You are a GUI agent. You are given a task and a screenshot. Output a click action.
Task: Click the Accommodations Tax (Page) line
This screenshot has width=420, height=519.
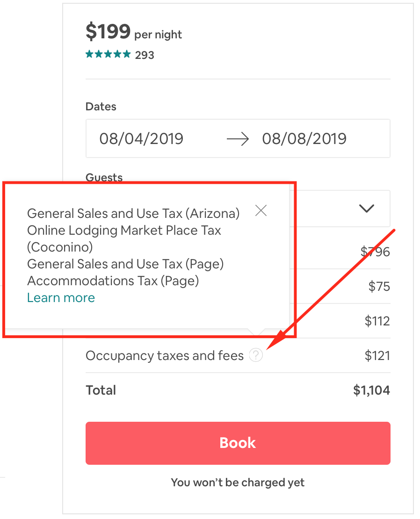[113, 281]
